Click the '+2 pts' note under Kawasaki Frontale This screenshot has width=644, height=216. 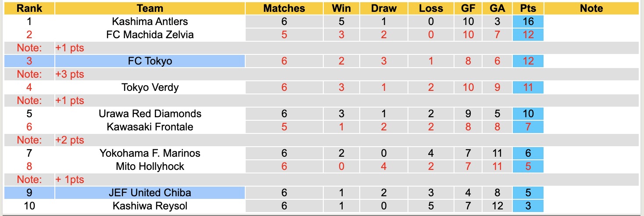coord(69,140)
